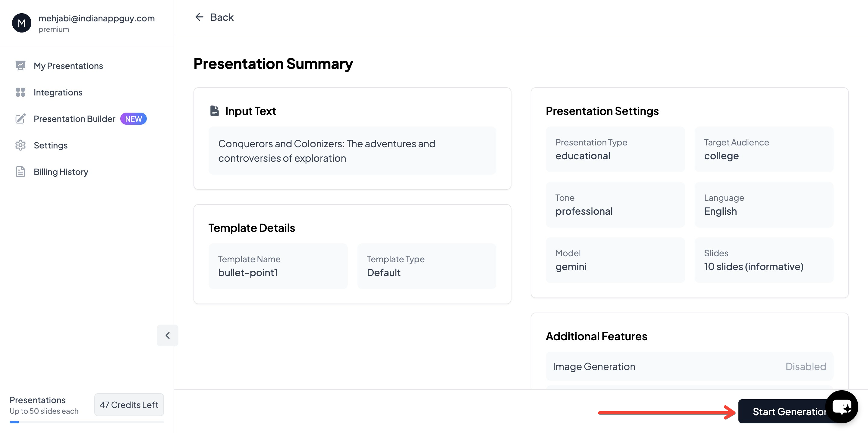This screenshot has height=433, width=868.
Task: Go to Billing History page
Action: click(x=61, y=172)
